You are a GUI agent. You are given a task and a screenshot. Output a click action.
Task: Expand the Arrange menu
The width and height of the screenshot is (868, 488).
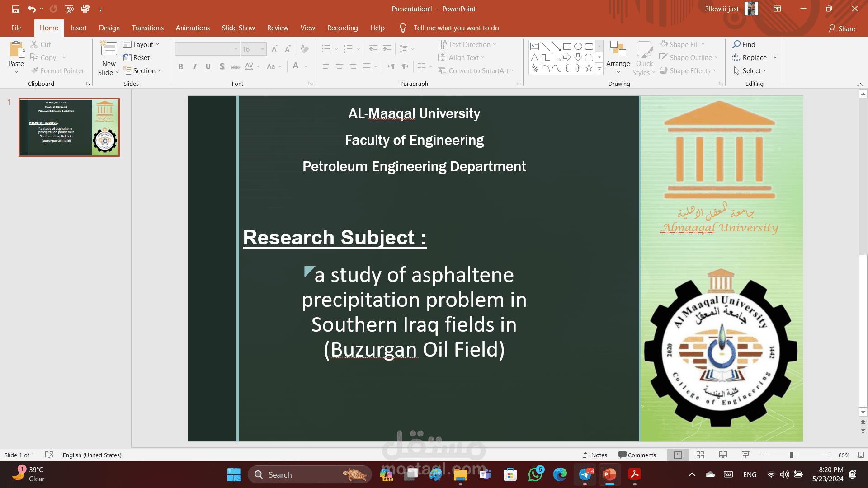pyautogui.click(x=618, y=58)
